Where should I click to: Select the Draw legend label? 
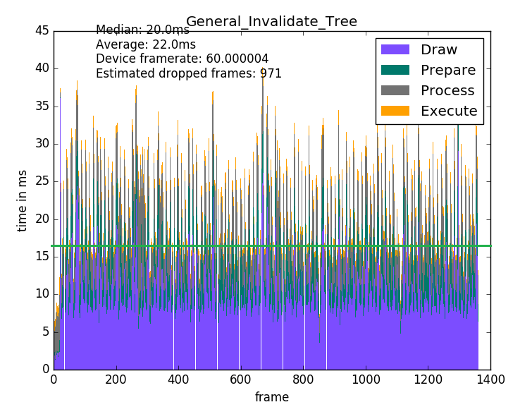(438, 50)
